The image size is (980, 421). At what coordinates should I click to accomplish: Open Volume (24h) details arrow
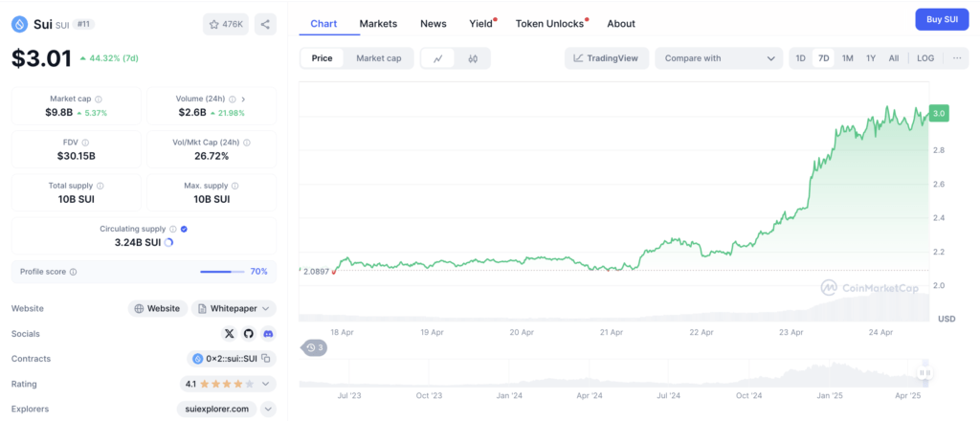tap(243, 99)
